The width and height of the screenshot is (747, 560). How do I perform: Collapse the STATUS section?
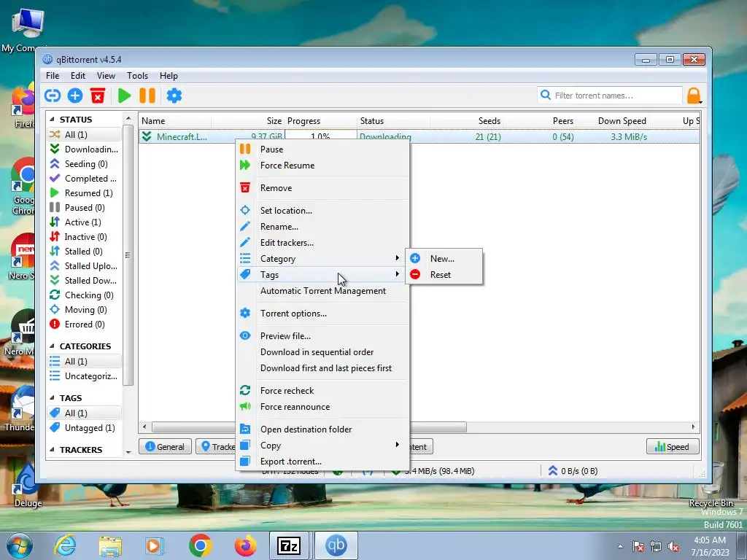pyautogui.click(x=52, y=120)
